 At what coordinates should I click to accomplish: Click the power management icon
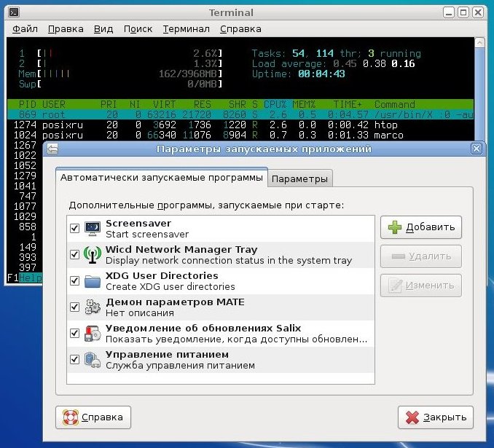[93, 360]
